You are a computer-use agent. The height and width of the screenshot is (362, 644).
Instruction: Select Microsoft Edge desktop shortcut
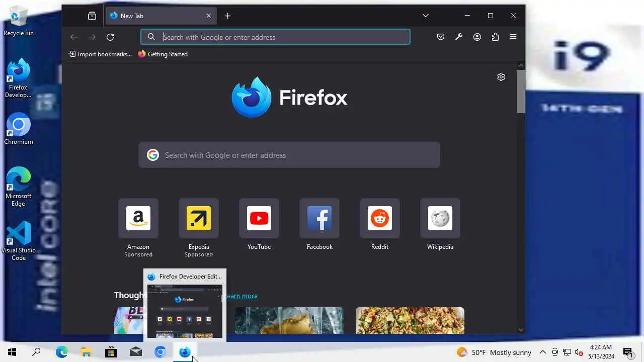click(19, 187)
